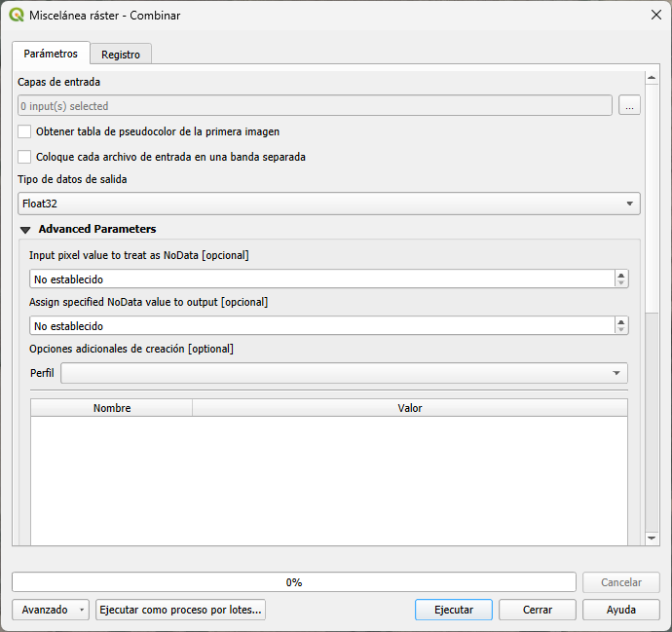Click Ejecutar como proceso por lotes
The height and width of the screenshot is (632, 672).
(x=180, y=610)
